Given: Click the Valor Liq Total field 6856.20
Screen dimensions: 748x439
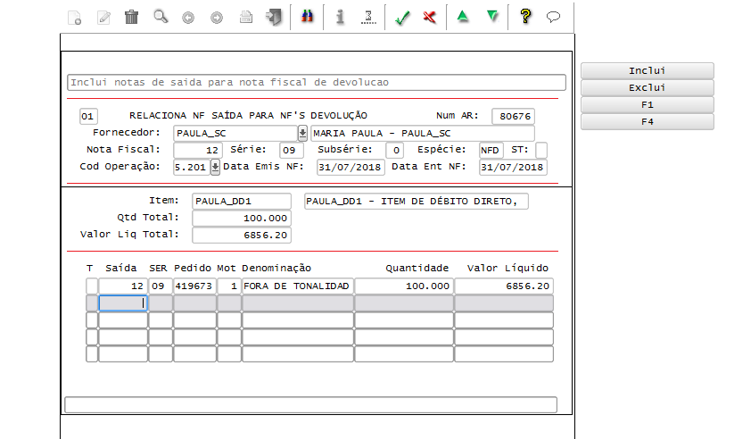Looking at the screenshot, I should (242, 235).
